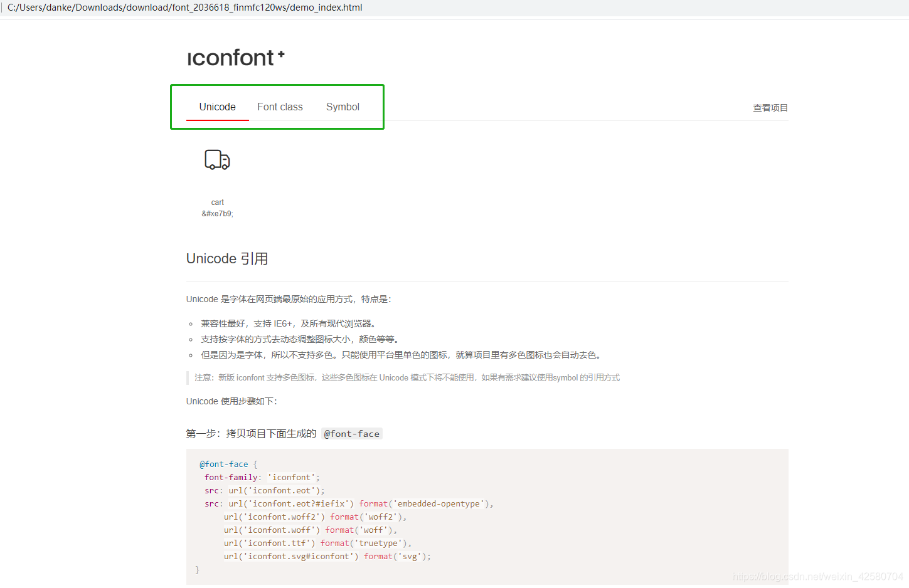Click the Unicode 使用步骤如下 text

tap(231, 402)
